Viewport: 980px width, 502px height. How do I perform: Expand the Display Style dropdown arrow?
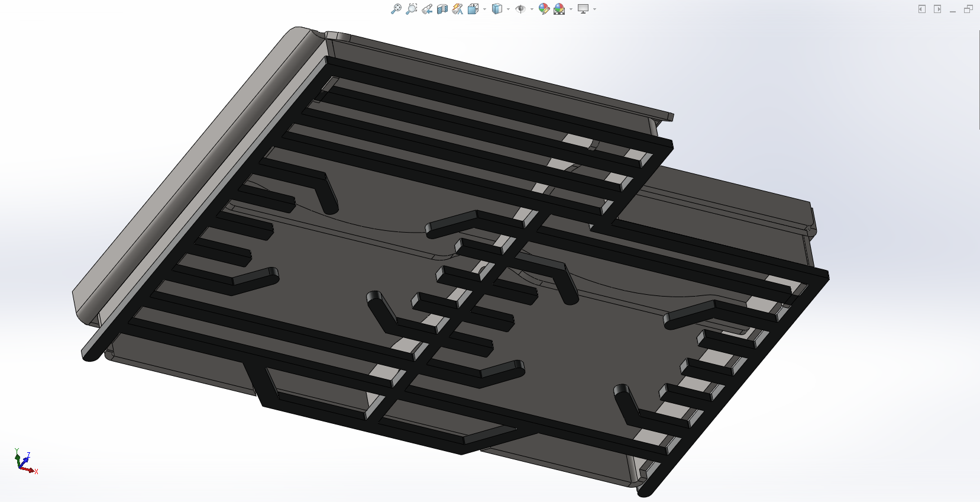(509, 9)
